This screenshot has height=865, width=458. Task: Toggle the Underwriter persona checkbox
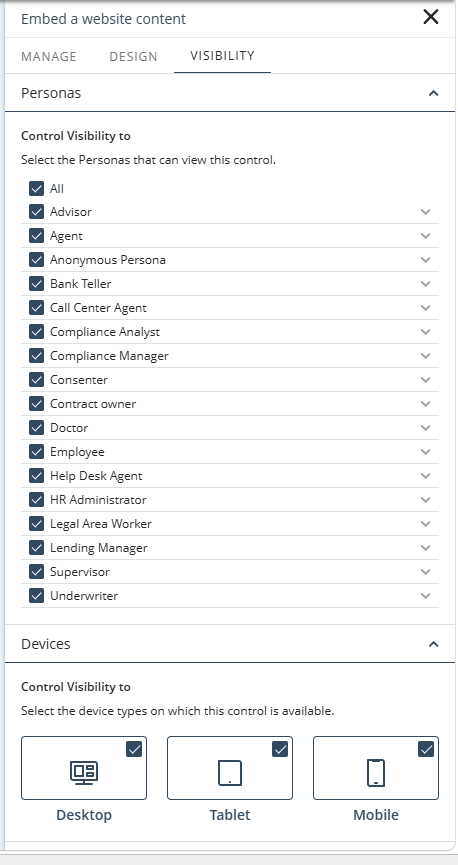click(x=36, y=596)
